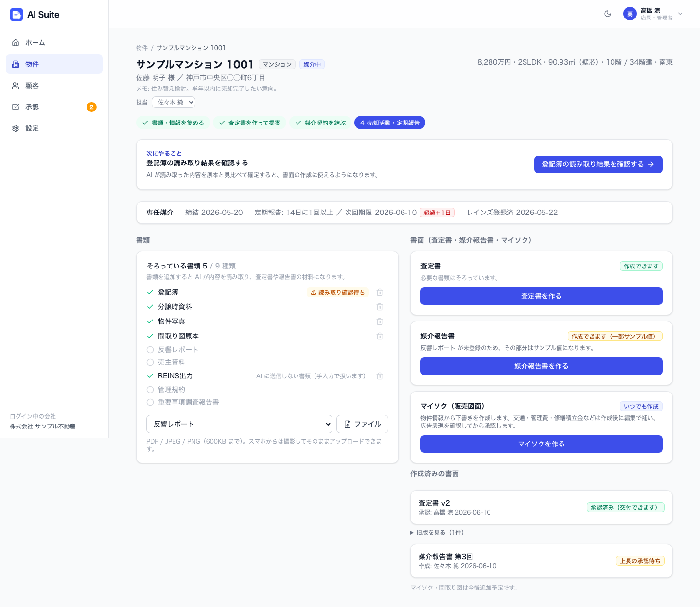Click the 株式会社 サンプル不動産 company name
700x607 pixels.
click(43, 427)
